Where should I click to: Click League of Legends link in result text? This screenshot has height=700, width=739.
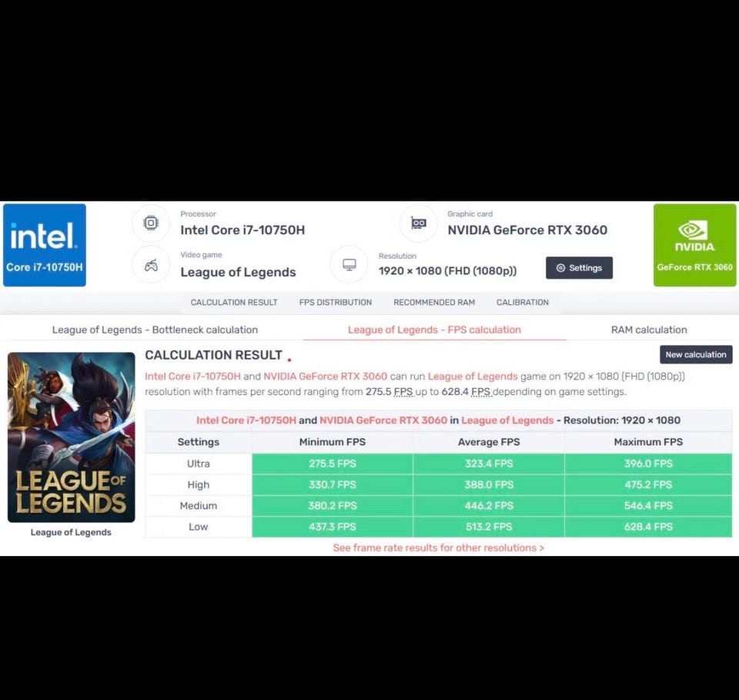pos(473,376)
